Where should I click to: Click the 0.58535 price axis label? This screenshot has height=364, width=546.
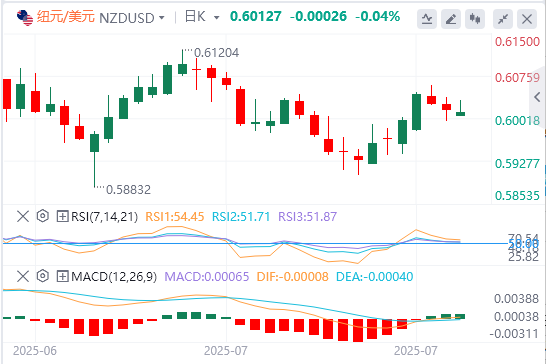[517, 196]
